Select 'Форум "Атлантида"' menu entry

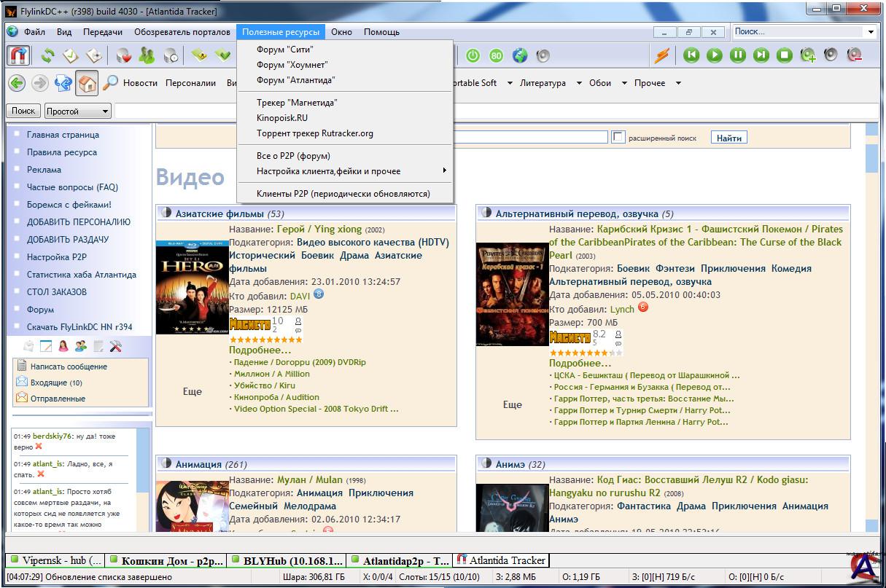point(345,80)
